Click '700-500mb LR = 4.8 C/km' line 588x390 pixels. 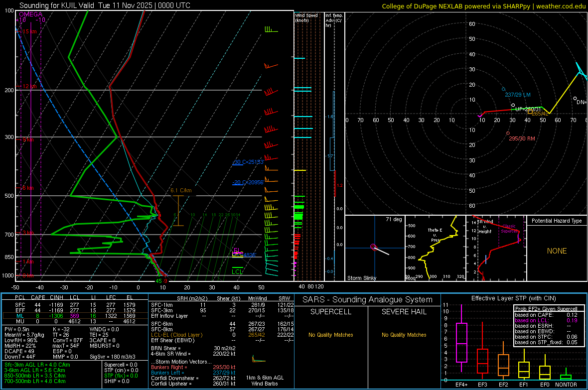[35, 381]
